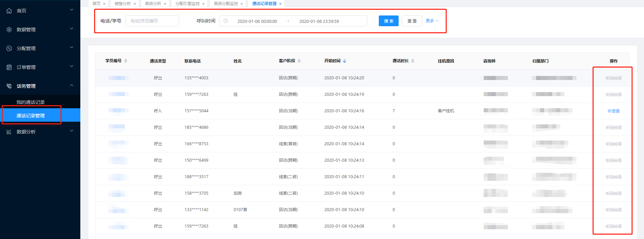Click the 重置 button
The image size is (644, 239).
412,21
